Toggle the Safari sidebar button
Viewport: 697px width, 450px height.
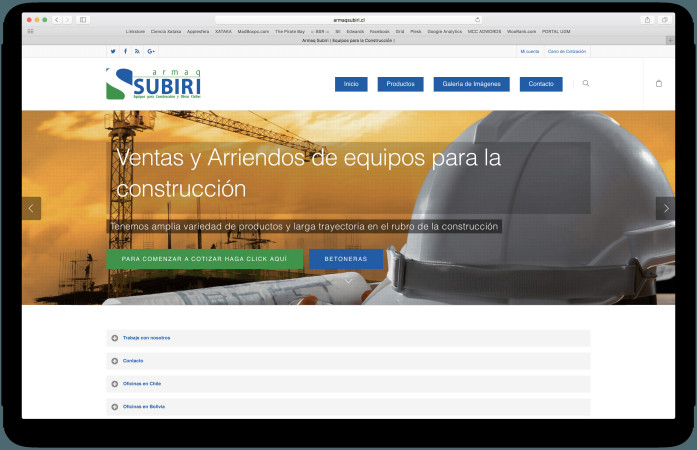click(x=83, y=20)
